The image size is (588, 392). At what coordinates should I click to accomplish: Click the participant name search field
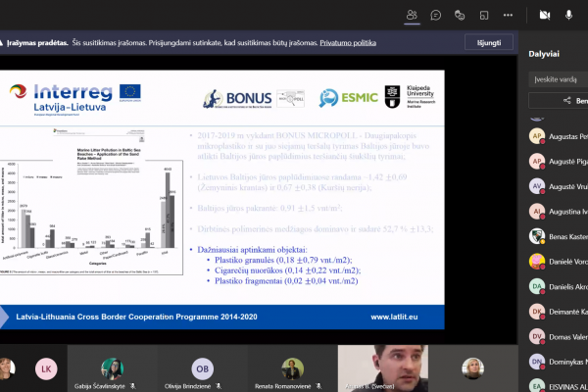click(558, 79)
